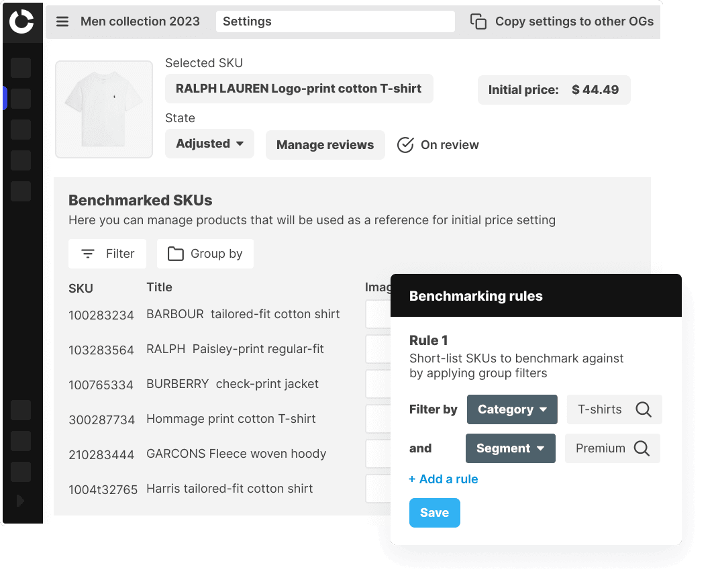Select the active sidebar icon with blue indicator

tap(20, 98)
